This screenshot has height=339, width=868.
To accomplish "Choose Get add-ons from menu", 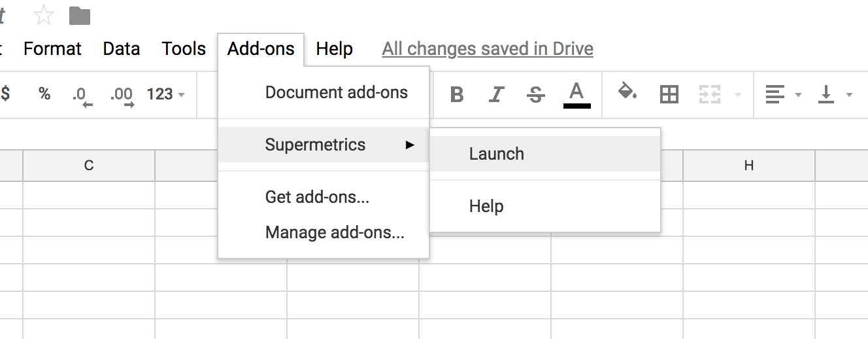I will [317, 197].
